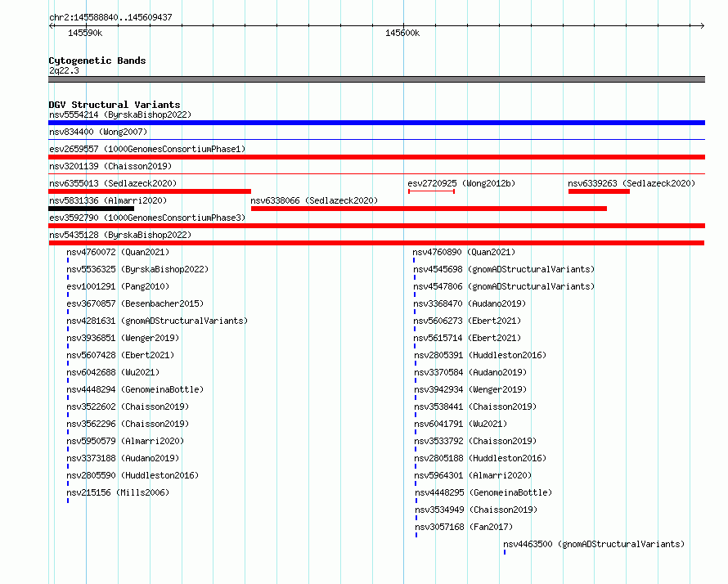Open nsv6042688 (Wu2021) variant
The width and height of the screenshot is (728, 584).
113,372
